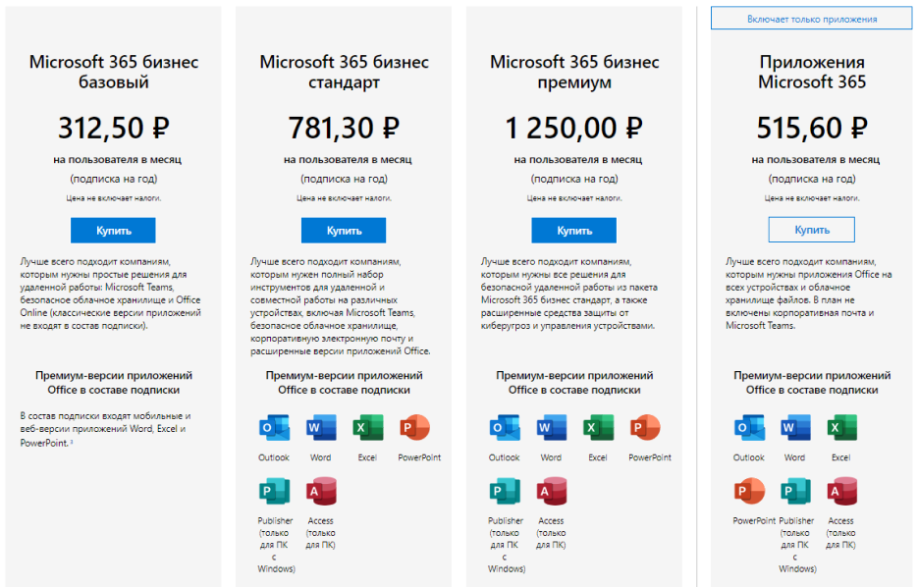Buy the 1 250,00 ₽ premium plan
This screenshot has width=918, height=588.
(x=573, y=231)
